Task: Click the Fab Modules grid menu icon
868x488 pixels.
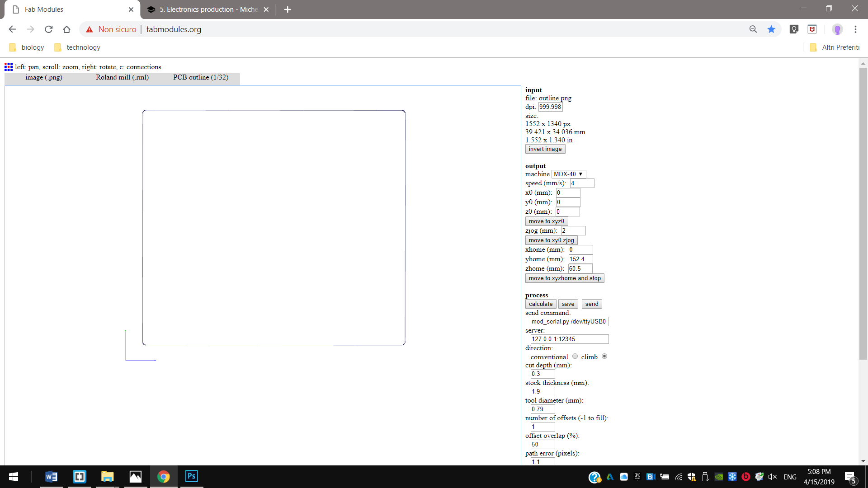Action: 9,67
